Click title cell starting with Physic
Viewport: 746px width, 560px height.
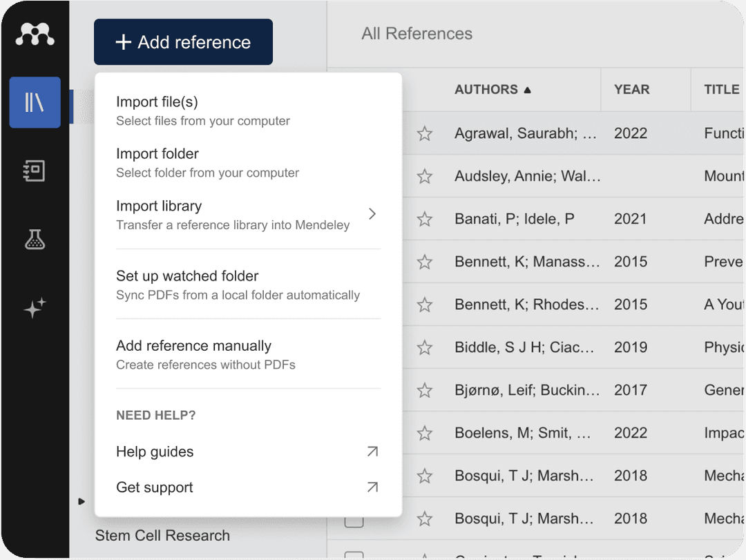724,347
